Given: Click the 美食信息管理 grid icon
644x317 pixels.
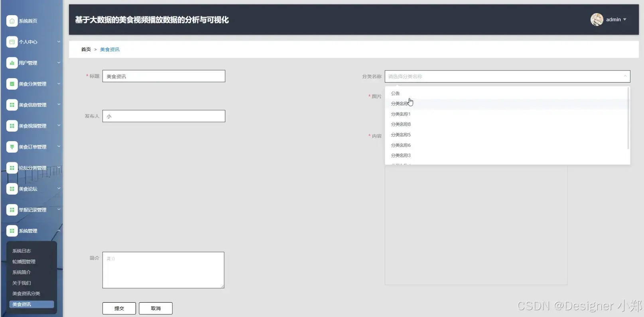Looking at the screenshot, I should coord(12,105).
